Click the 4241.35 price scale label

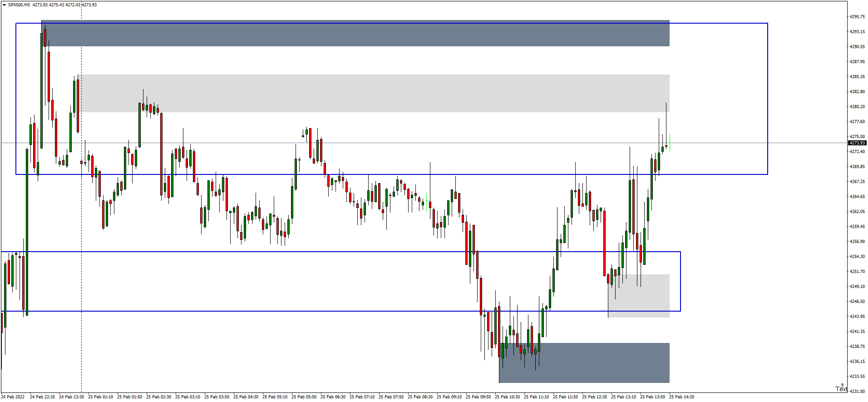[x=857, y=332]
